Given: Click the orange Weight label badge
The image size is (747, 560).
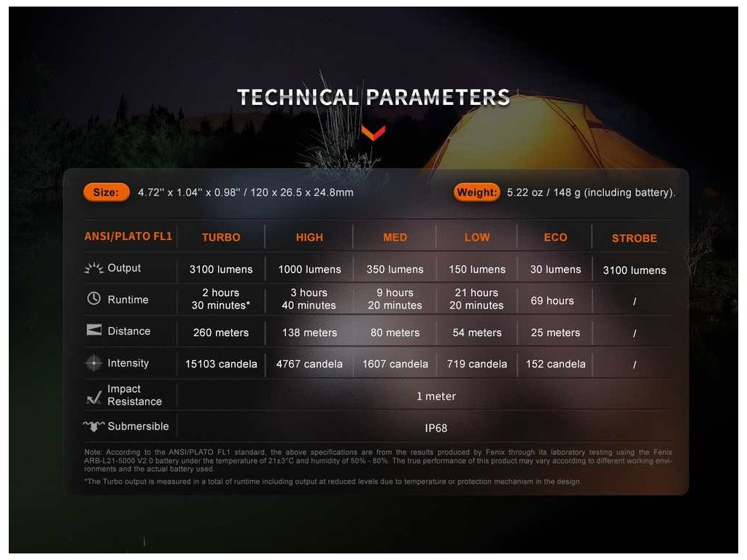Looking at the screenshot, I should pyautogui.click(x=476, y=192).
